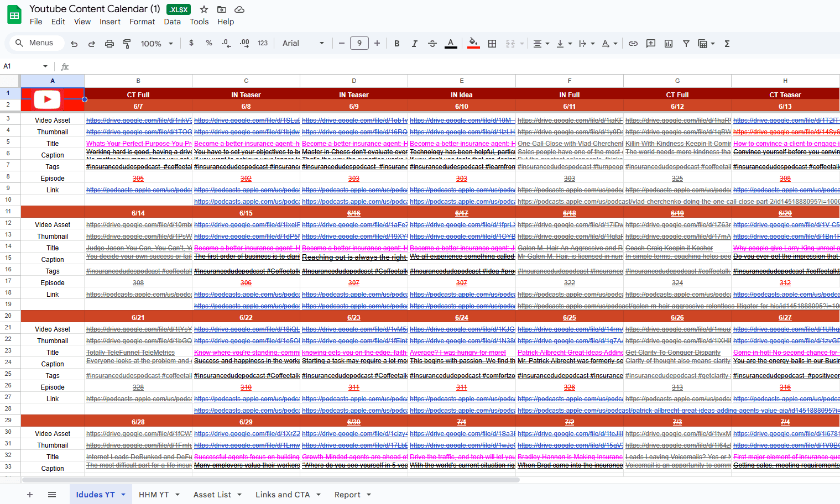Open Idudes YT tab options arrow
The image size is (840, 504).
(123, 495)
